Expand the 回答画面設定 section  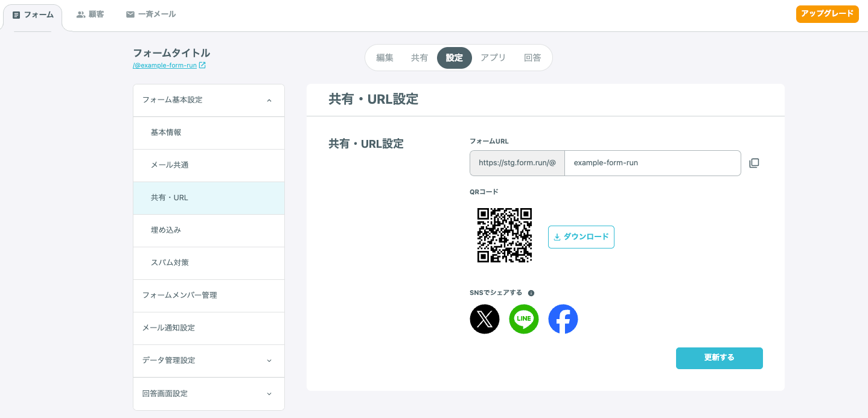209,394
